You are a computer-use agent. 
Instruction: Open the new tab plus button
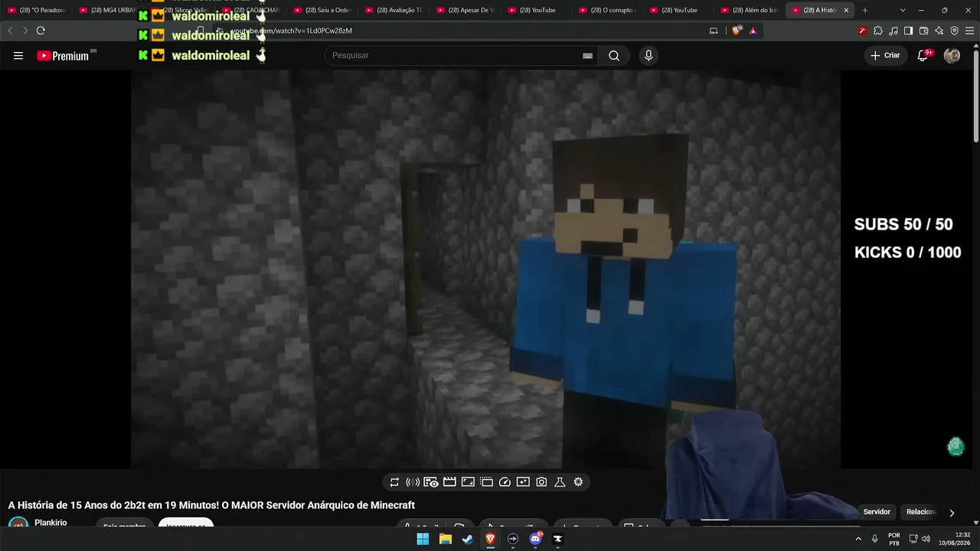click(864, 10)
